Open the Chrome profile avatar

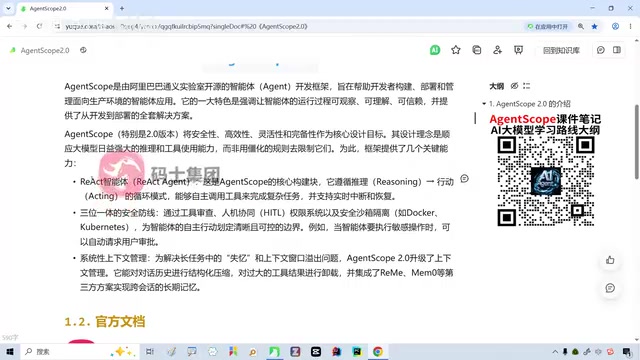(x=615, y=27)
